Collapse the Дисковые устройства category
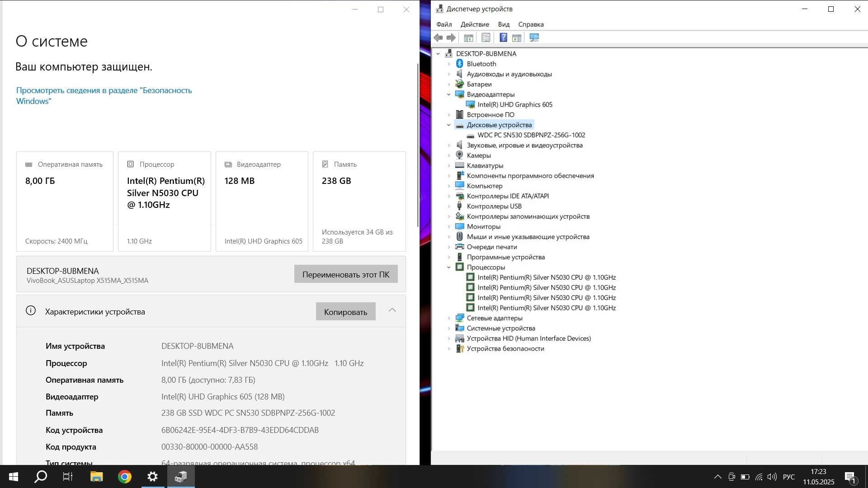The width and height of the screenshot is (868, 488). click(x=449, y=125)
